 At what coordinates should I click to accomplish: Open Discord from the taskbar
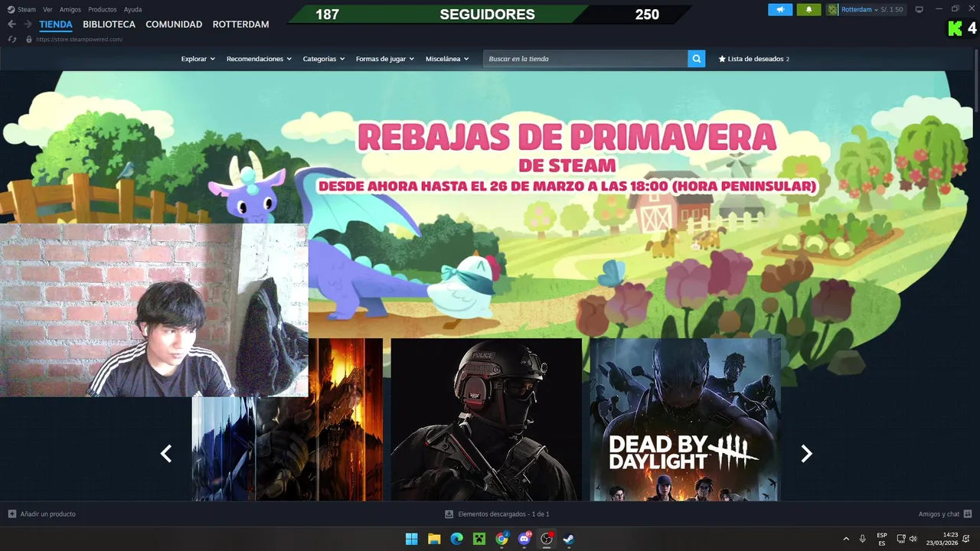[524, 539]
